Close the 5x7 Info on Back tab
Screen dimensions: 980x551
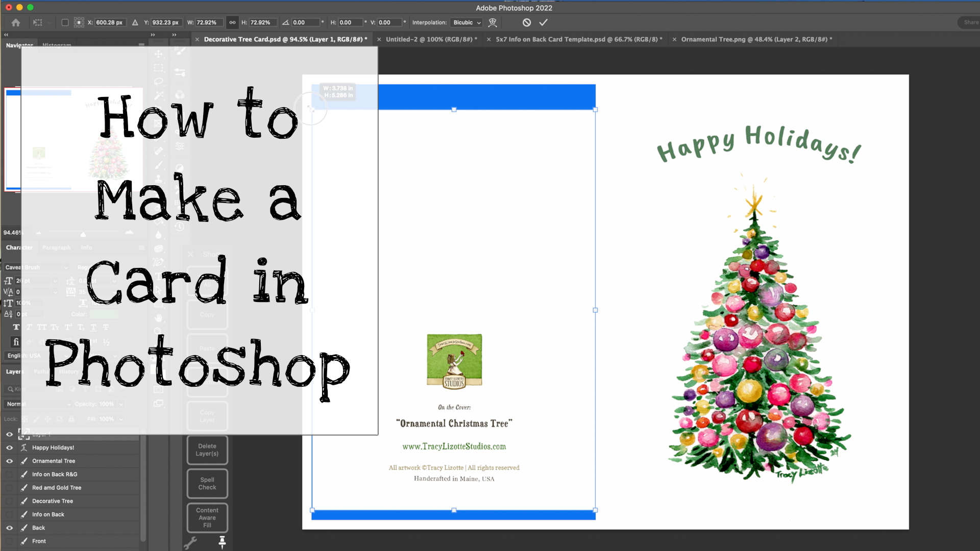(488, 39)
